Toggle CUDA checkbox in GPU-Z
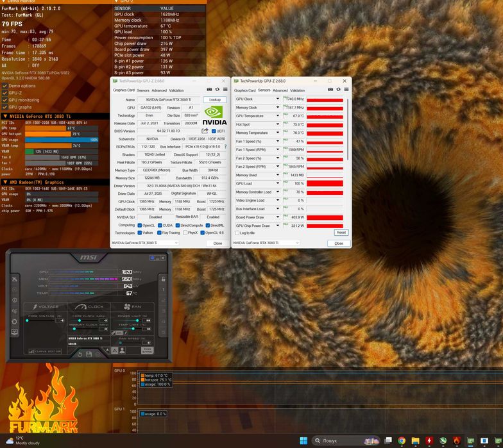 (x=160, y=226)
